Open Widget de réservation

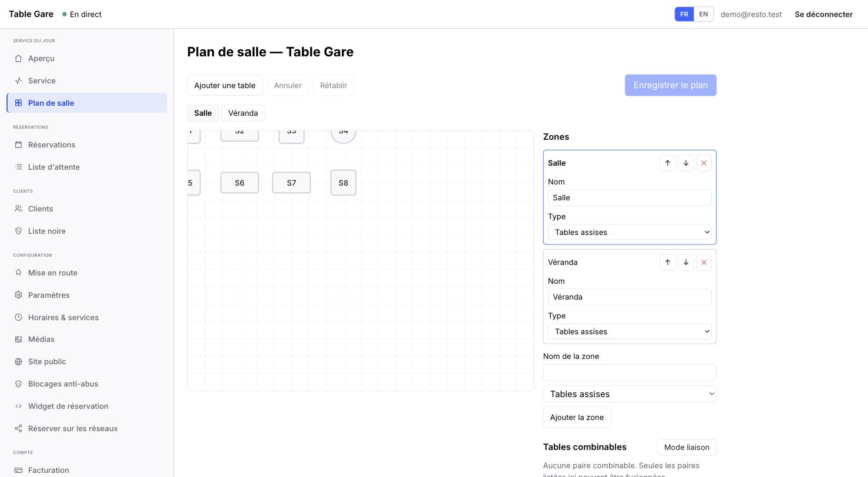click(x=87, y=407)
